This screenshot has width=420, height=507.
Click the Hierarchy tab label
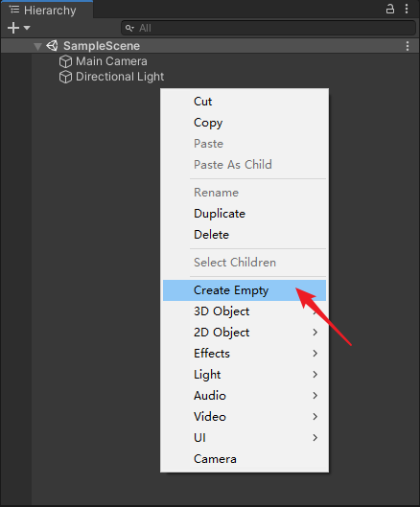[50, 11]
